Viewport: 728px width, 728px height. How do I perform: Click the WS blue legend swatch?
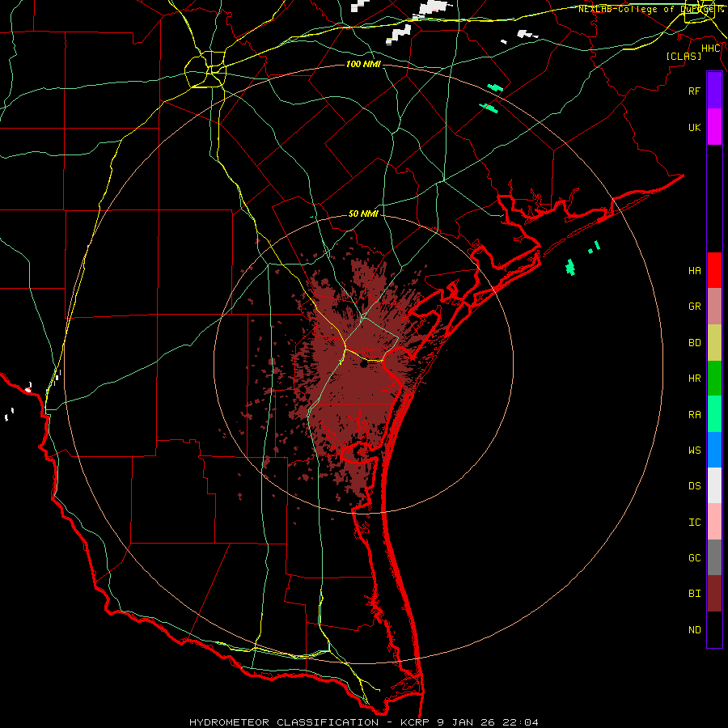(x=714, y=450)
